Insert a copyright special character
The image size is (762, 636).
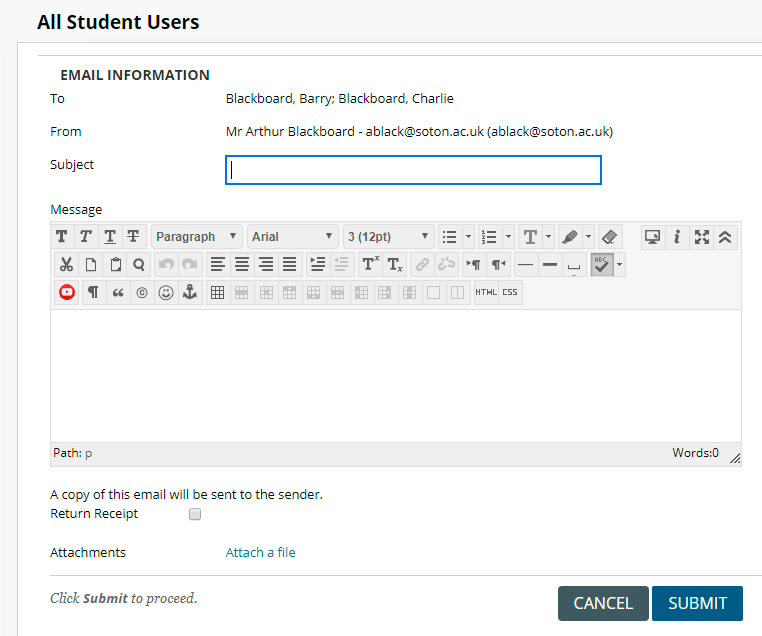tap(142, 292)
